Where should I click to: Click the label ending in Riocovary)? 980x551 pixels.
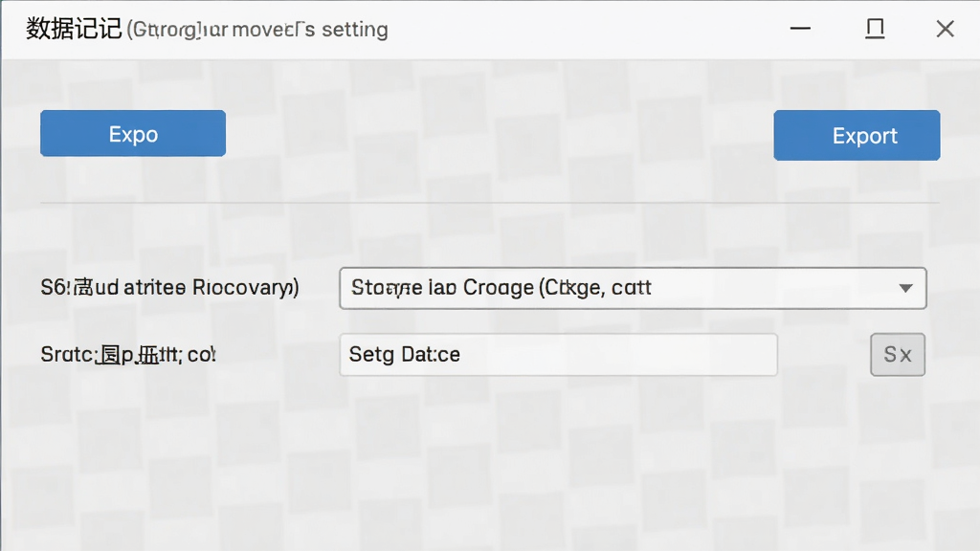[x=169, y=287]
